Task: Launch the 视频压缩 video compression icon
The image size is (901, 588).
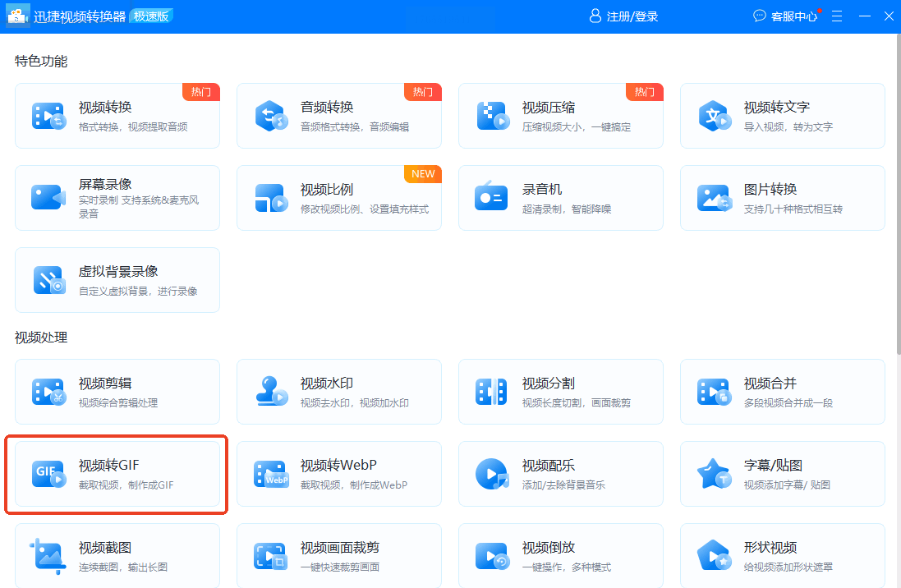Action: [x=493, y=116]
